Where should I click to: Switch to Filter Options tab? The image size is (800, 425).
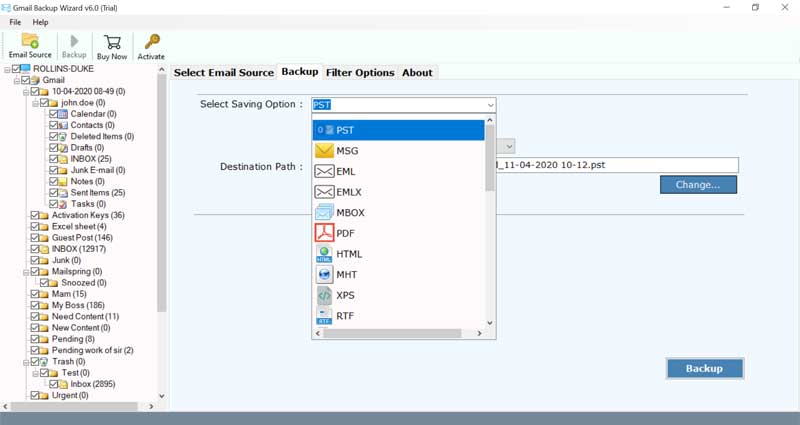click(360, 72)
